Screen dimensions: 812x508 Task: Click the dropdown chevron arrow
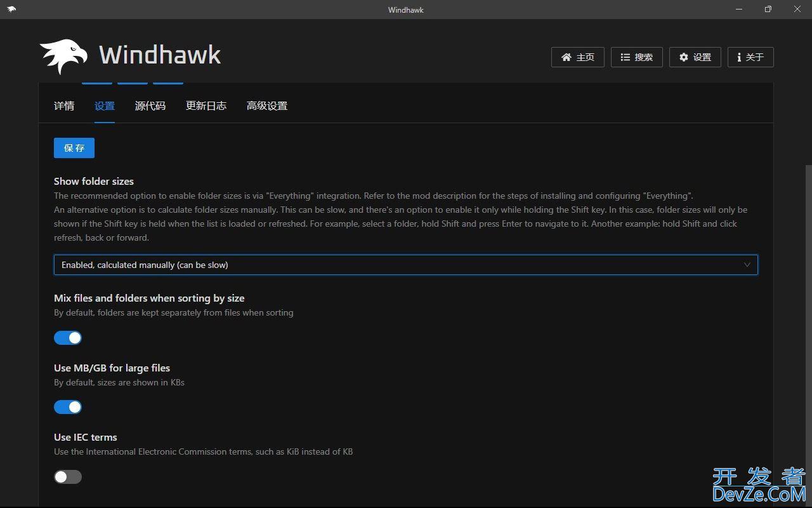pyautogui.click(x=747, y=265)
